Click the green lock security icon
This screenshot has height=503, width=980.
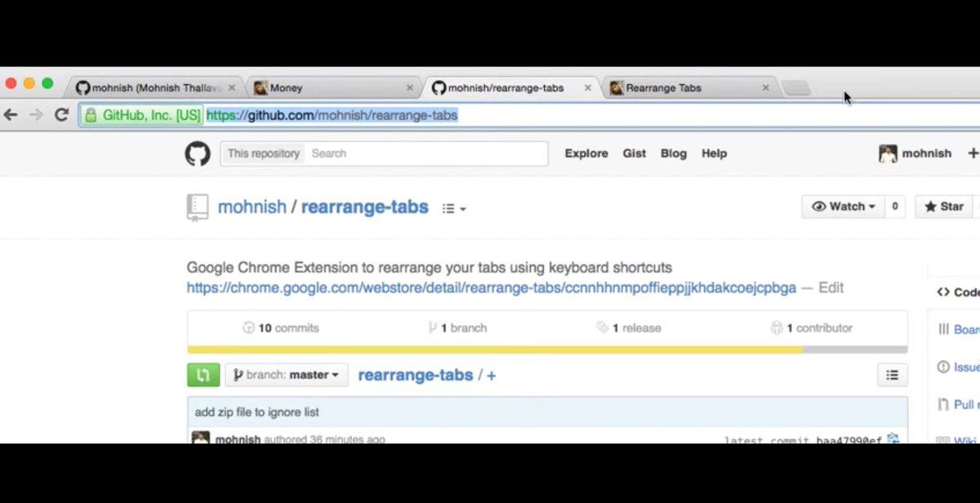(91, 115)
